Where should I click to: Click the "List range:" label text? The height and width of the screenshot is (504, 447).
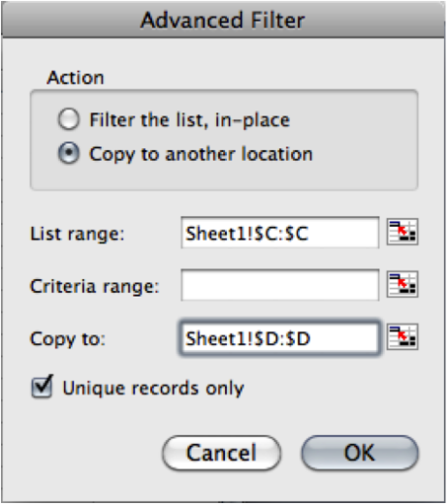click(x=78, y=234)
